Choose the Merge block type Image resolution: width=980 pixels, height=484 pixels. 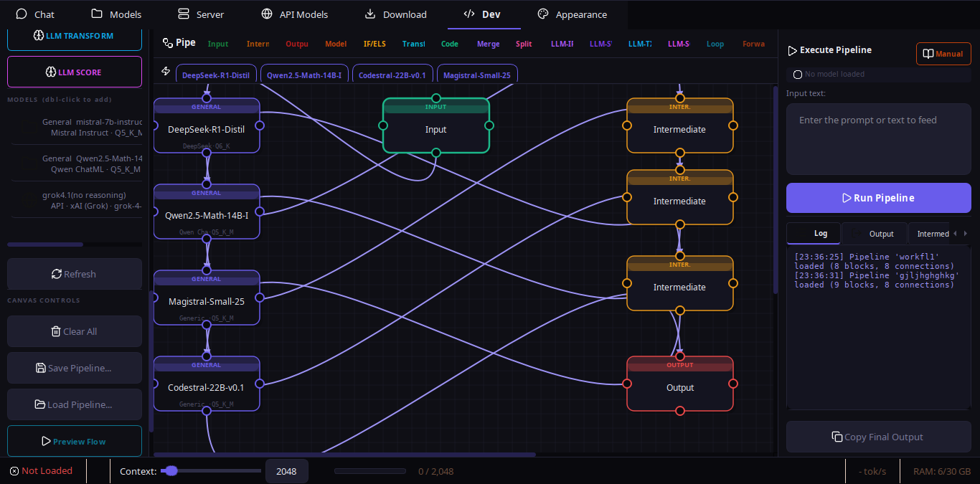pyautogui.click(x=489, y=44)
